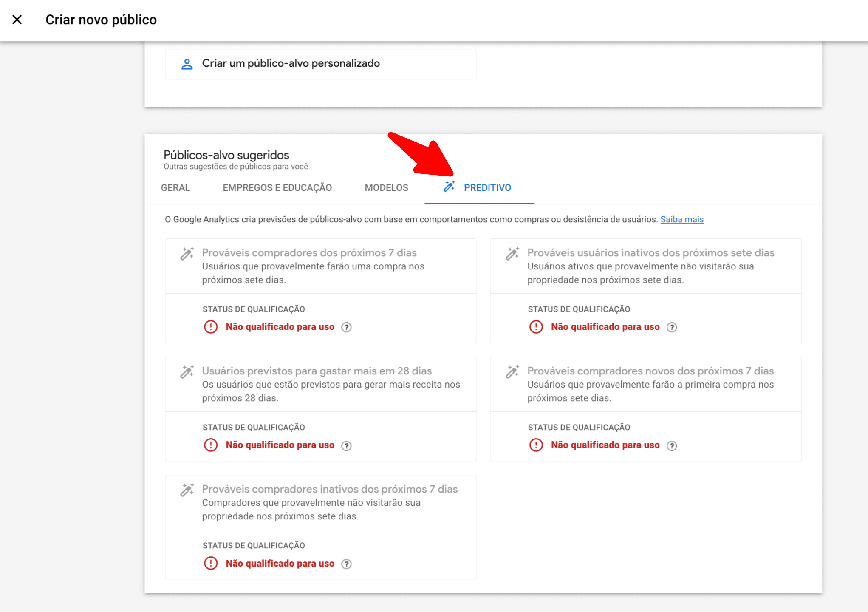The image size is (868, 612).
Task: Select the wand icon on 'Prováveis compradores novos' card
Action: (512, 371)
